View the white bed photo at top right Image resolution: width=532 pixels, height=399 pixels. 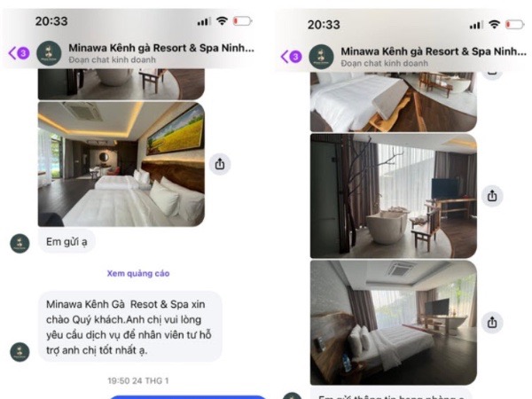(x=393, y=102)
